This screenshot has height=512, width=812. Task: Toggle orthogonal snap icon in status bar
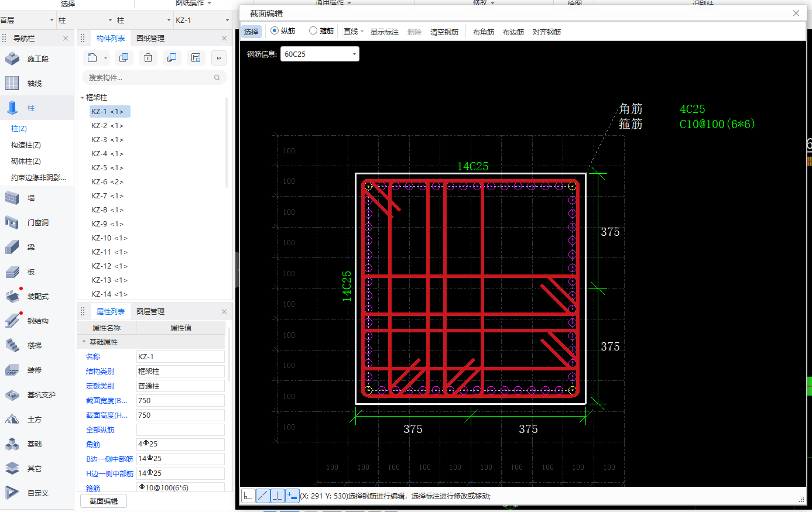(x=248, y=496)
